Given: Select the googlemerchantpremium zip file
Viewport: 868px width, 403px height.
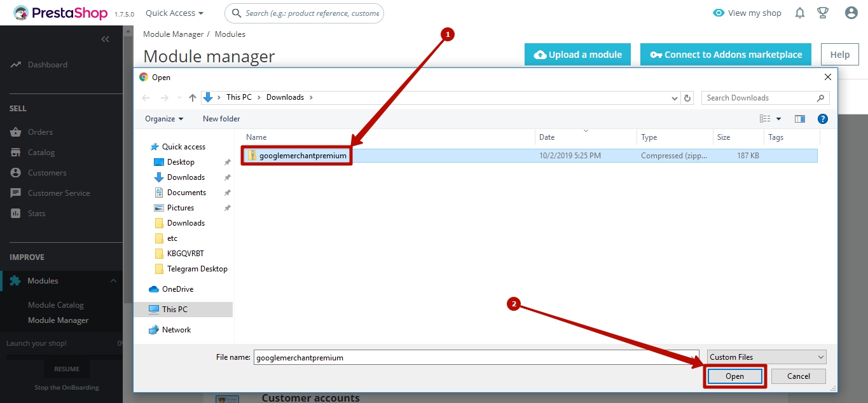Looking at the screenshot, I should 302,156.
